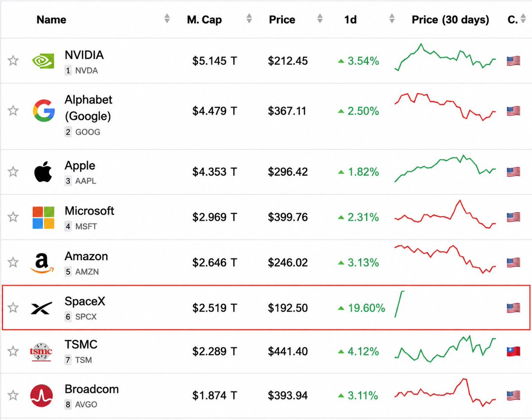
Task: Star NVIDIA as a favorite
Action: (13, 61)
